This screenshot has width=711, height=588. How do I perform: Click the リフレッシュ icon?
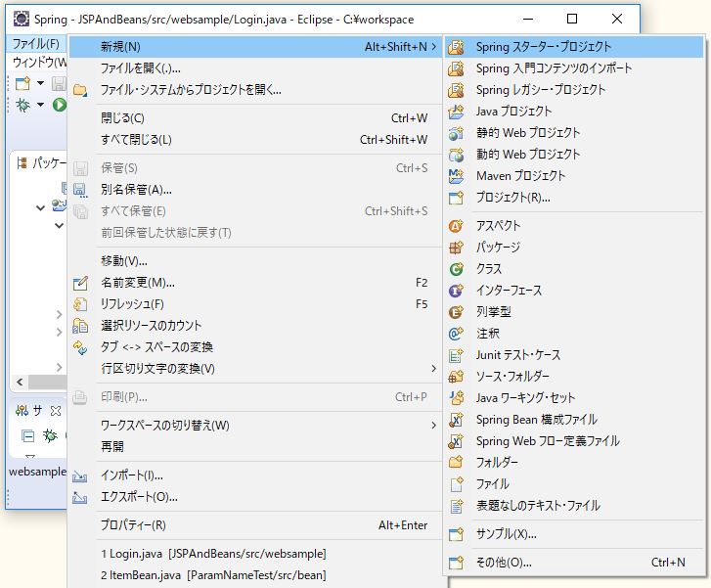pos(80,304)
